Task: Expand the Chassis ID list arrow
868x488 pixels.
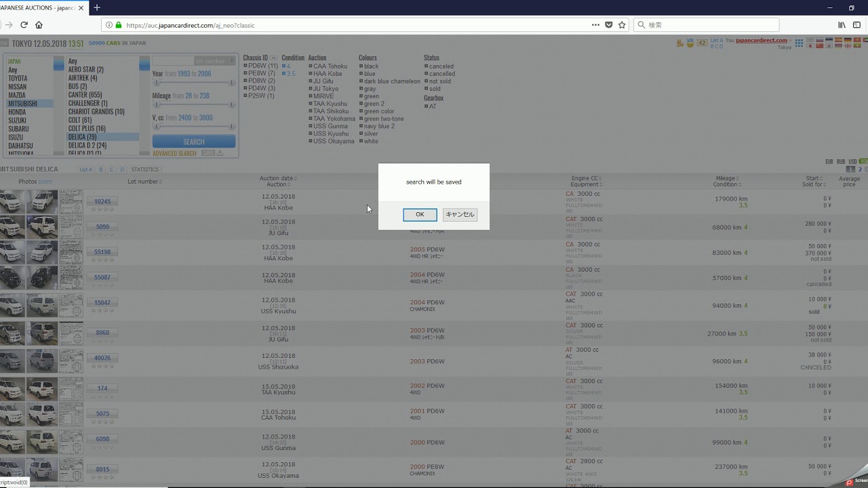Action: [x=273, y=58]
